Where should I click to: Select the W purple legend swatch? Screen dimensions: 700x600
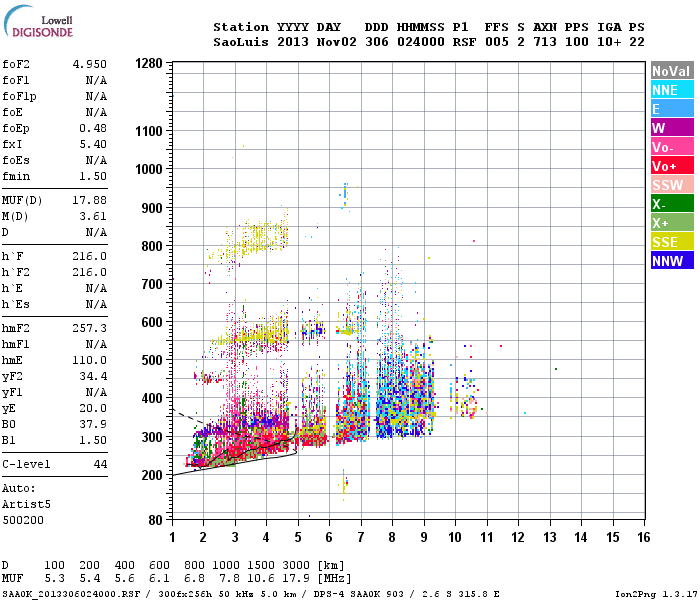672,128
